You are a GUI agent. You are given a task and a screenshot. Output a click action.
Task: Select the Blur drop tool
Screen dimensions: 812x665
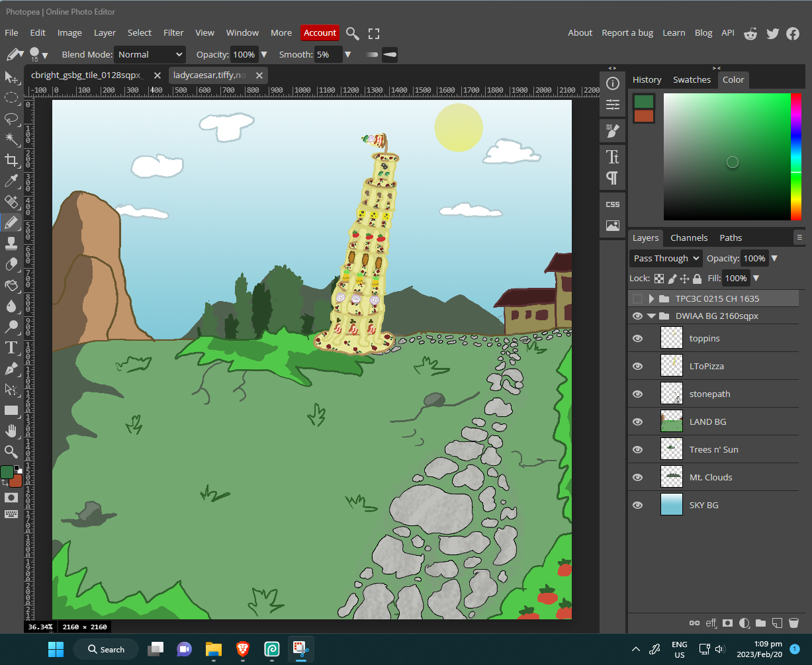tap(11, 306)
